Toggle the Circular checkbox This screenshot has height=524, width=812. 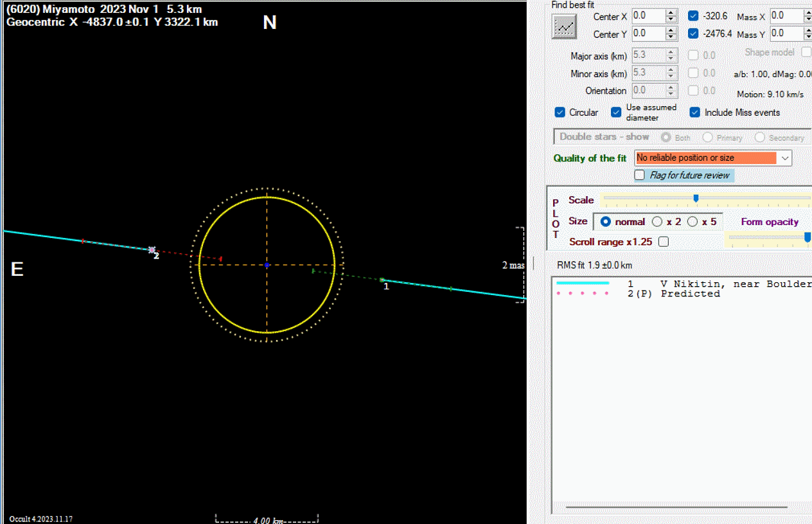pos(560,113)
